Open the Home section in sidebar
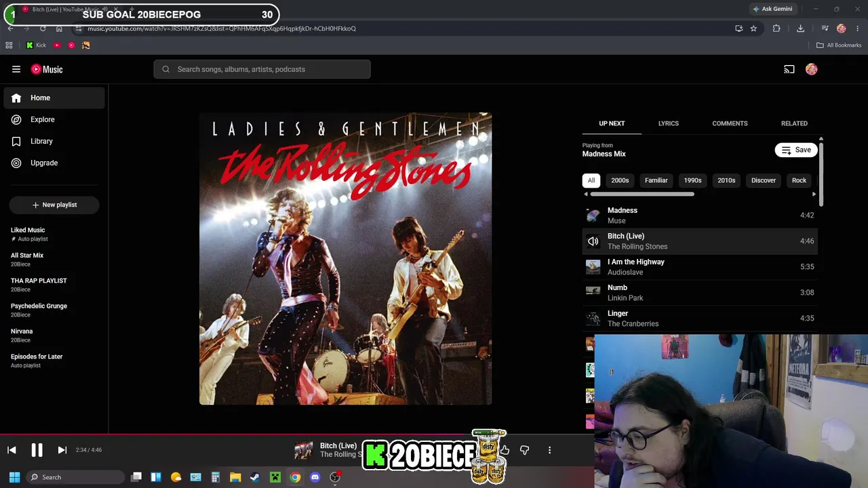Viewport: 868px width, 488px height. [54, 98]
